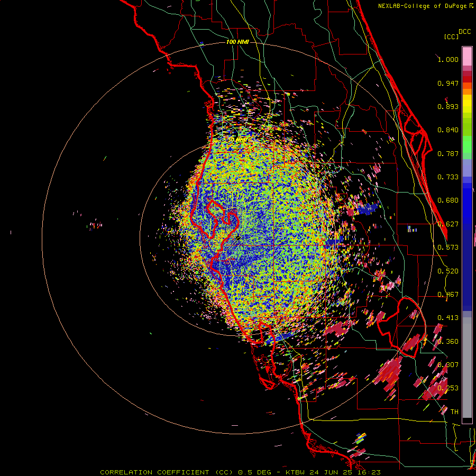Viewport: 476px width, 476px height.
Task: Select the 0.787 scale value
Action: tap(448, 153)
